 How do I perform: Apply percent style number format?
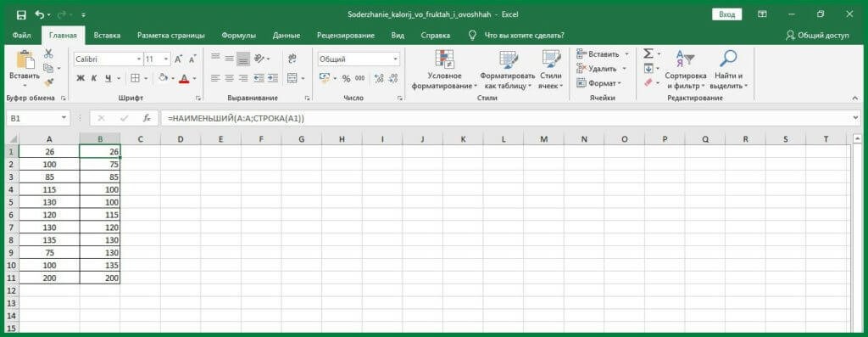click(x=346, y=79)
